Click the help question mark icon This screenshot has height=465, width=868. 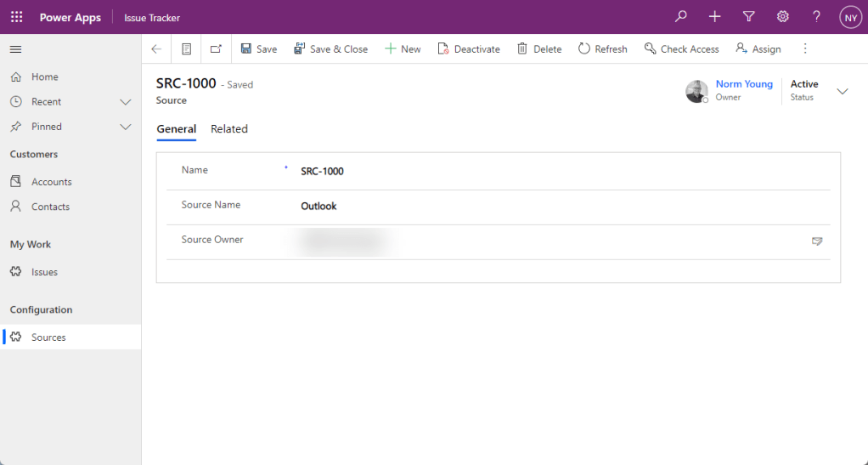(x=816, y=17)
